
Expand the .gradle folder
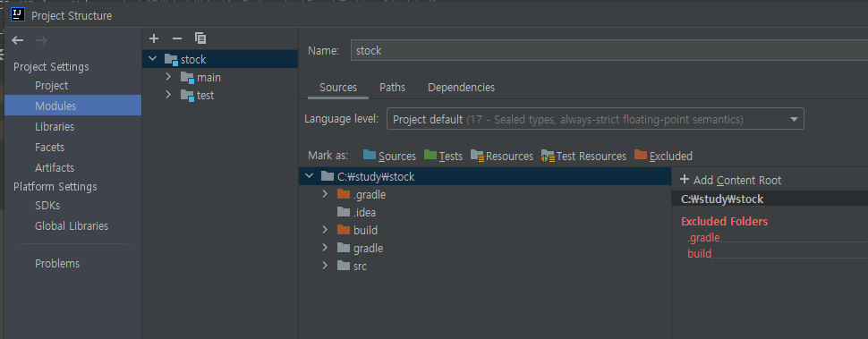(x=325, y=194)
